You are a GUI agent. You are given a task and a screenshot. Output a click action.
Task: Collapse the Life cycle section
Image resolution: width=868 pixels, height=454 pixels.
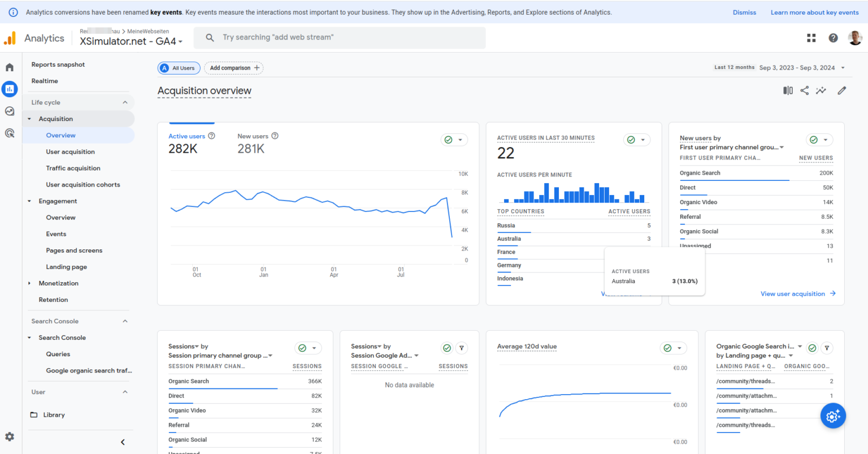pos(125,102)
